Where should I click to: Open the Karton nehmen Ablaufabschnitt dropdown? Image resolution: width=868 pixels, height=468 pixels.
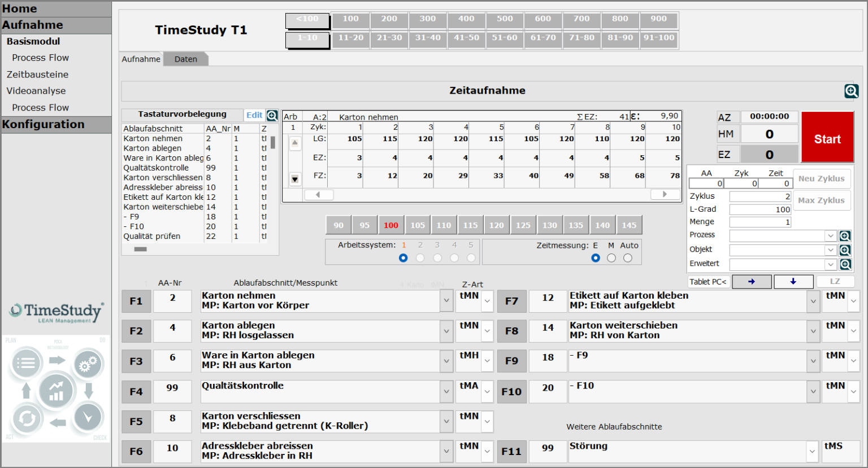coord(446,301)
